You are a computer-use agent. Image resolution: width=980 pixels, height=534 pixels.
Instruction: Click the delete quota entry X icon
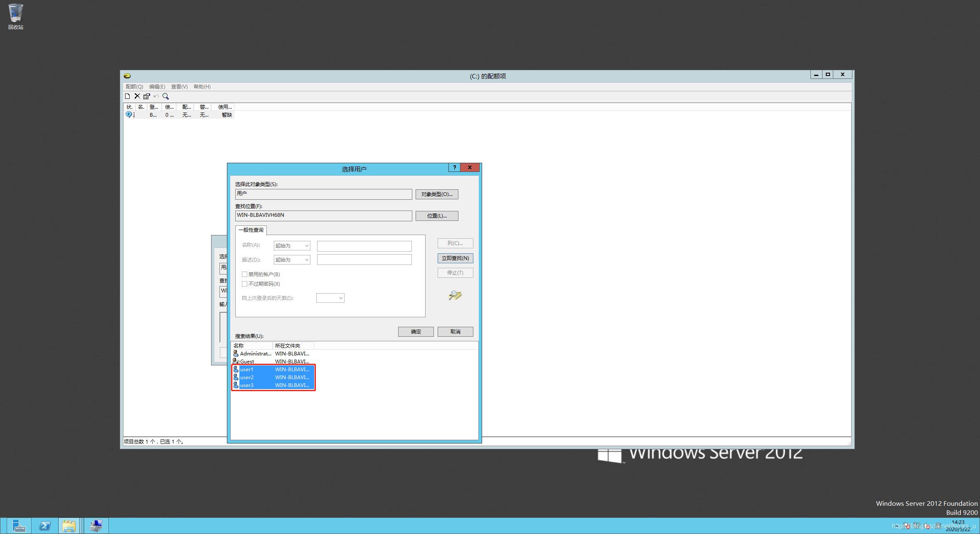click(137, 96)
